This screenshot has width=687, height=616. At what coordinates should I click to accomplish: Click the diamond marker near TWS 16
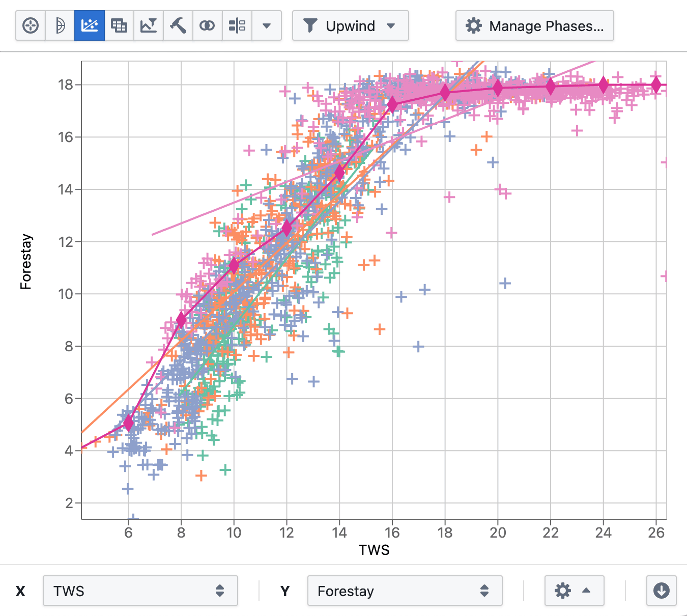coord(392,103)
